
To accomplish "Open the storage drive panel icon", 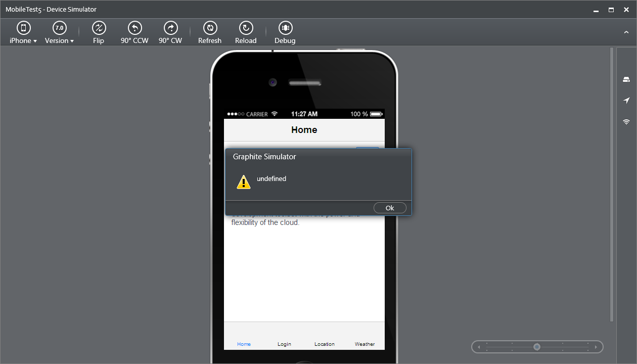I will point(626,80).
